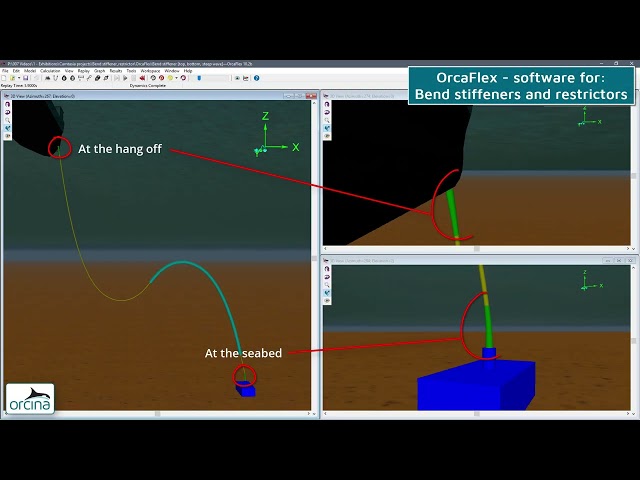Open the Tools menu
Viewport: 640px width, 480px height.
[131, 71]
